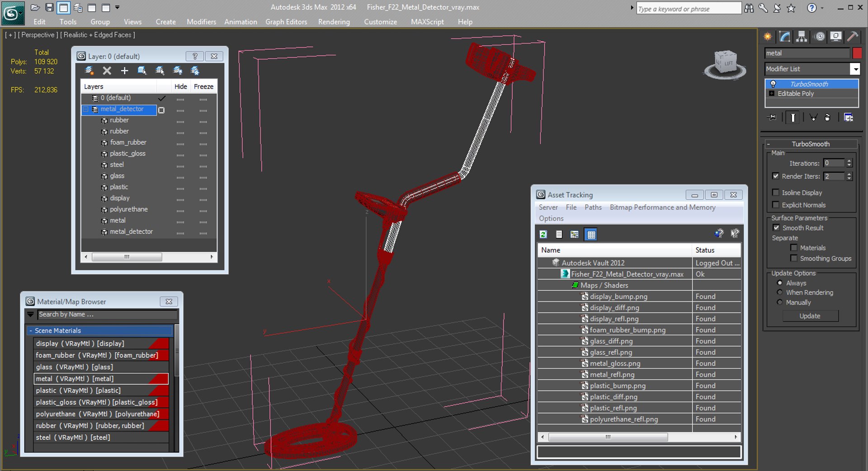Click the red object color swatch
The image size is (868, 471).
click(857, 53)
